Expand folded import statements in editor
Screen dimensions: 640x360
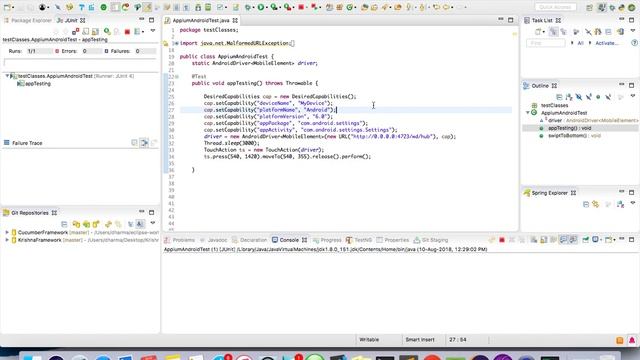tap(176, 43)
